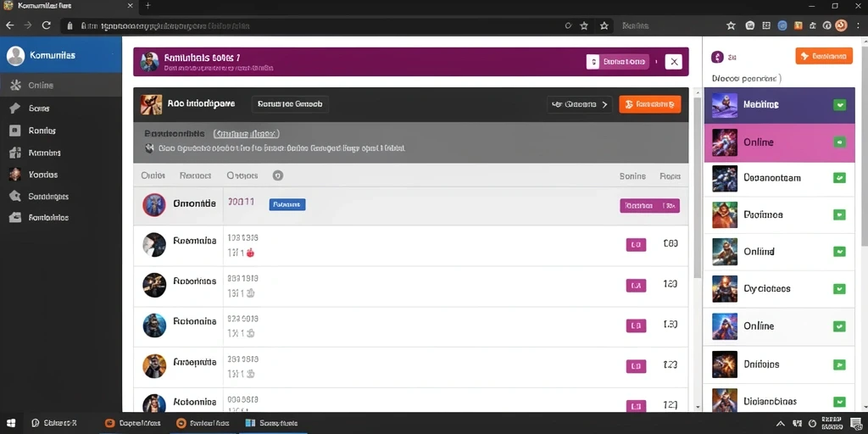The width and height of the screenshot is (868, 434).
Task: Click the network icon in the system tray
Action: [797, 424]
